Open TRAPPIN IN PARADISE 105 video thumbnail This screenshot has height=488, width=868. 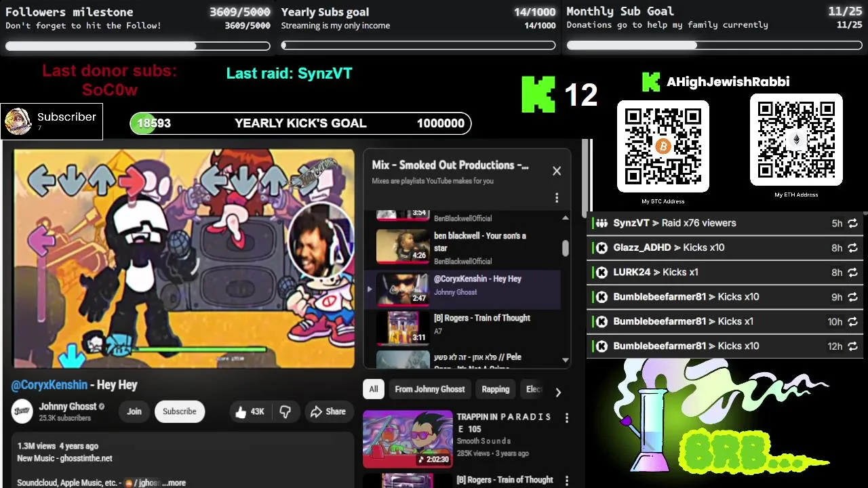tap(408, 439)
